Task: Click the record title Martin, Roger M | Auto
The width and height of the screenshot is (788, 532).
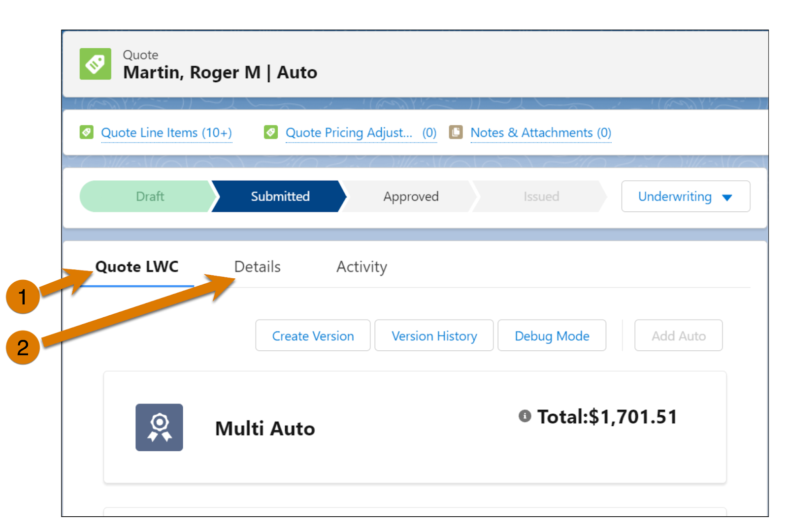Action: (220, 72)
